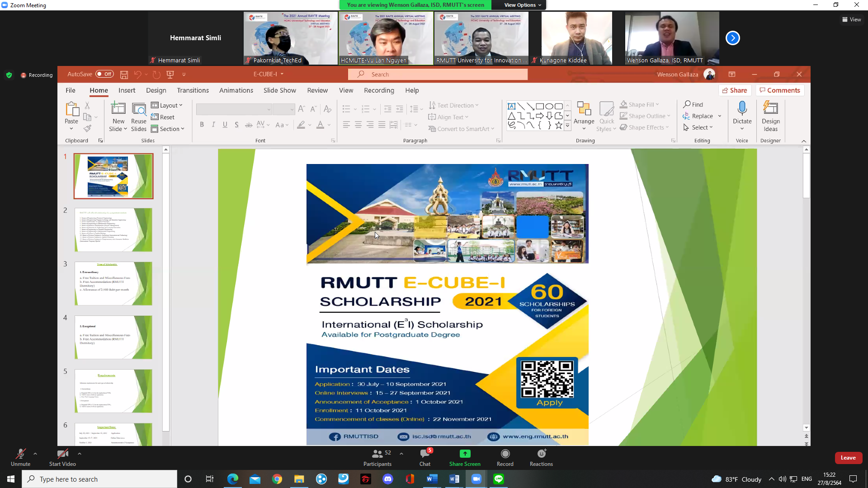Switch to the Animations tab
This screenshot has width=868, height=488.
[236, 90]
